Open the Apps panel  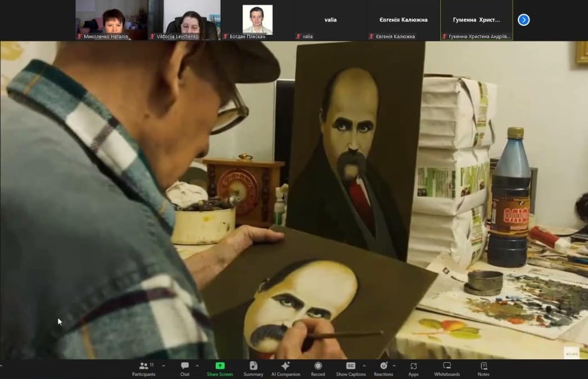pyautogui.click(x=413, y=368)
